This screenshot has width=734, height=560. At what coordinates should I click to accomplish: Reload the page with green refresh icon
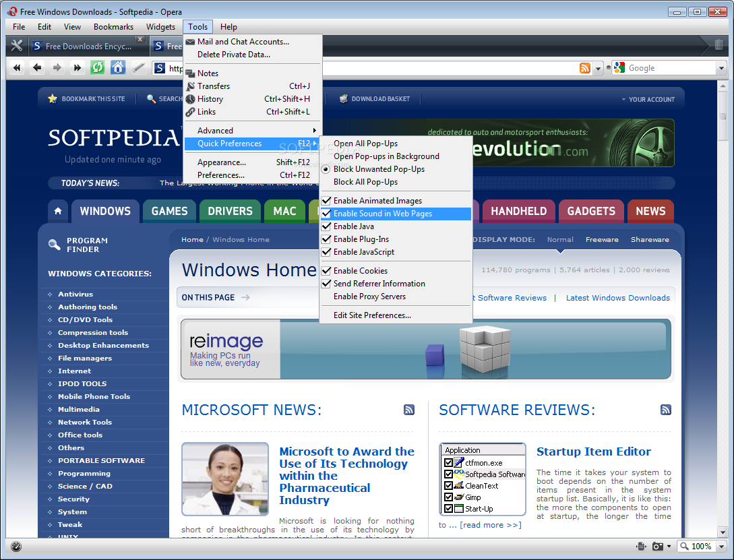[x=97, y=68]
